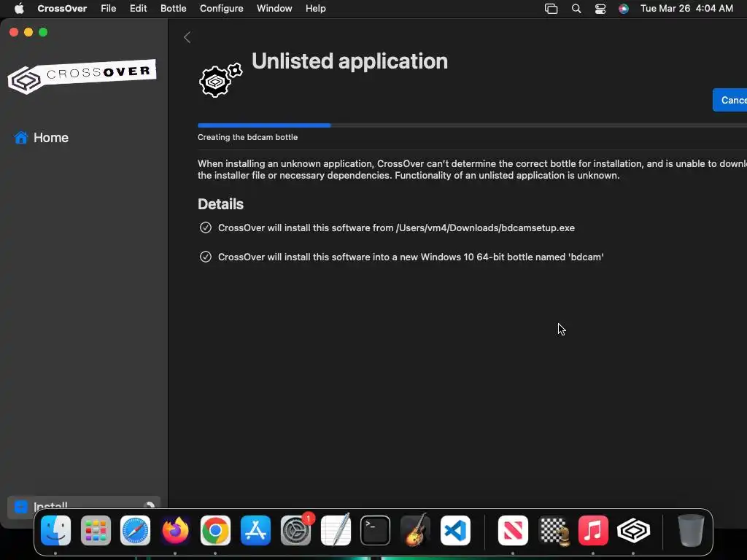Minimize CrossOver window with yellow button
The height and width of the screenshot is (560, 747).
coord(28,32)
